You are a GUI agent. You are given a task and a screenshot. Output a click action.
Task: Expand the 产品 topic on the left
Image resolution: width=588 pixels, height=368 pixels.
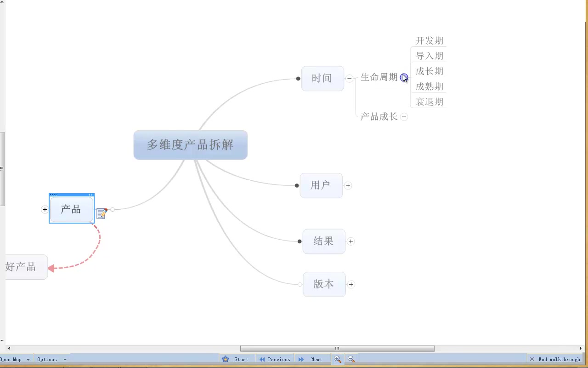[45, 209]
